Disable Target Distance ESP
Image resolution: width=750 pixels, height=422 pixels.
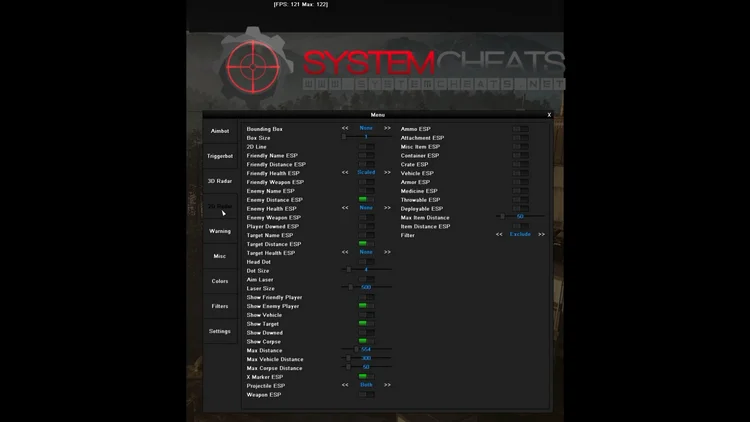tap(366, 244)
